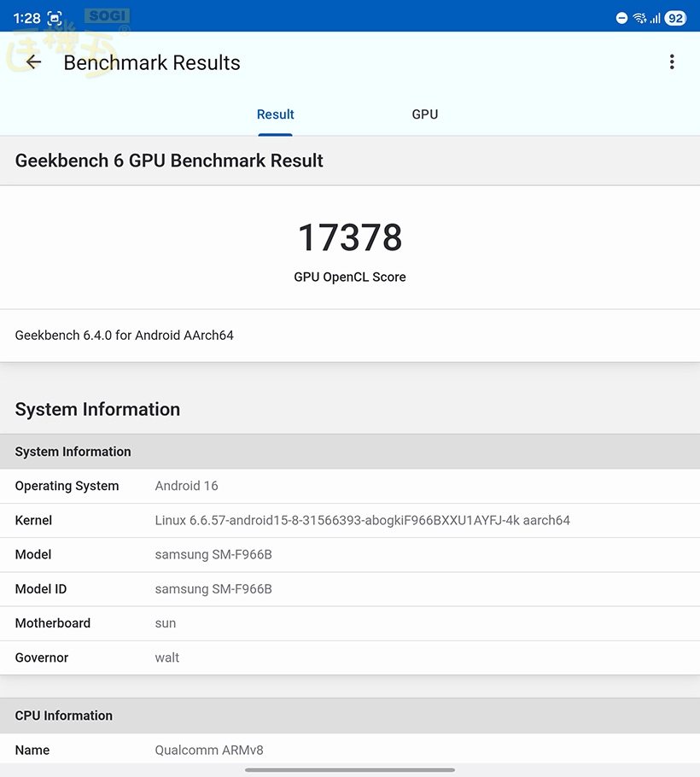
Task: Tap the Linux 6.6.57 kernel version string
Action: point(363,520)
